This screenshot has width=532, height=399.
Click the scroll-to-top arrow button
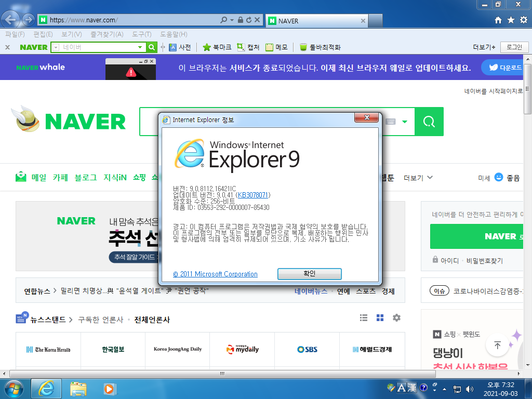point(497,345)
